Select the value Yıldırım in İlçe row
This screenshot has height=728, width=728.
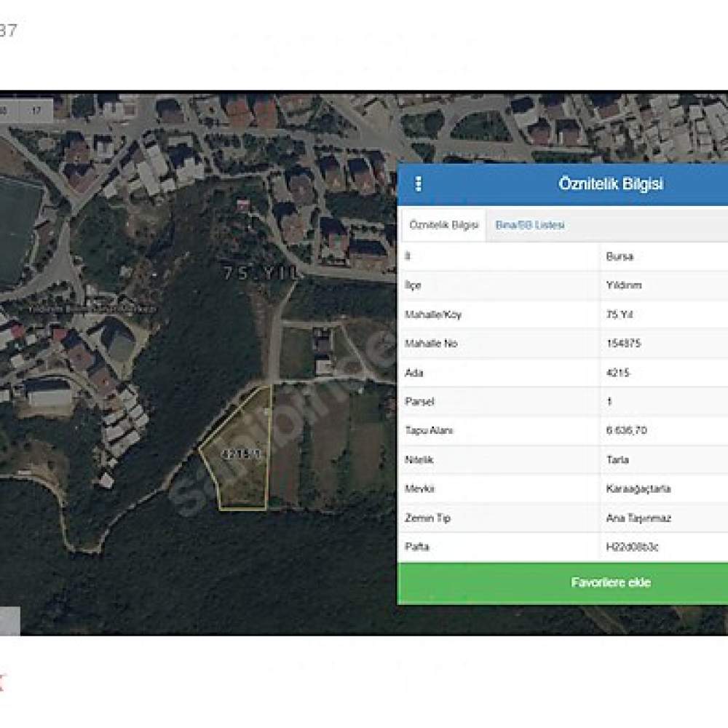624,285
